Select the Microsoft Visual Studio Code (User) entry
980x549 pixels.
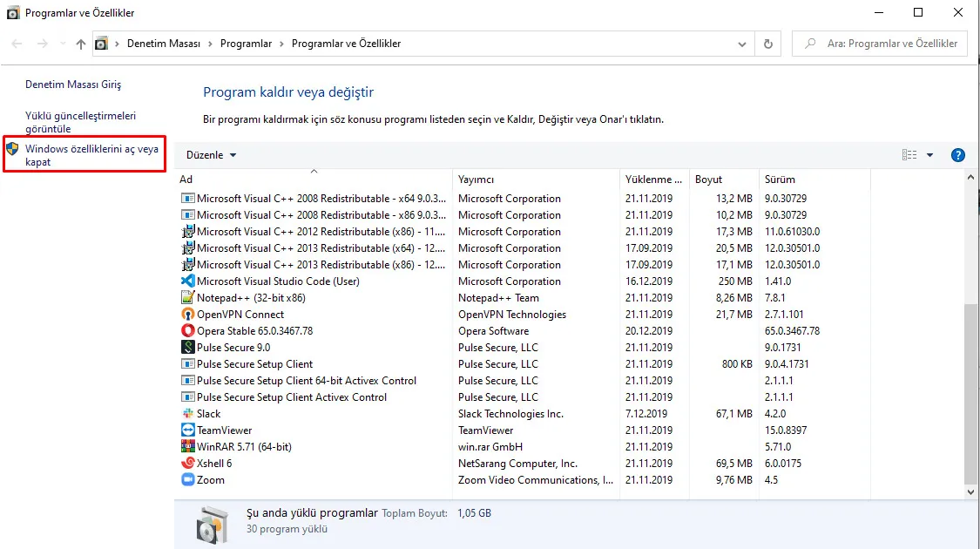tap(278, 281)
